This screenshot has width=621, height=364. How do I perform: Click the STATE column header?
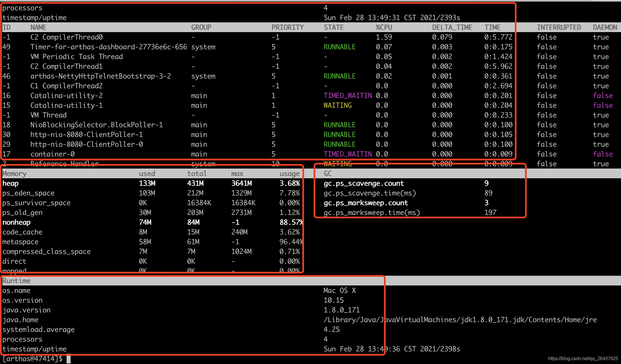(x=334, y=28)
